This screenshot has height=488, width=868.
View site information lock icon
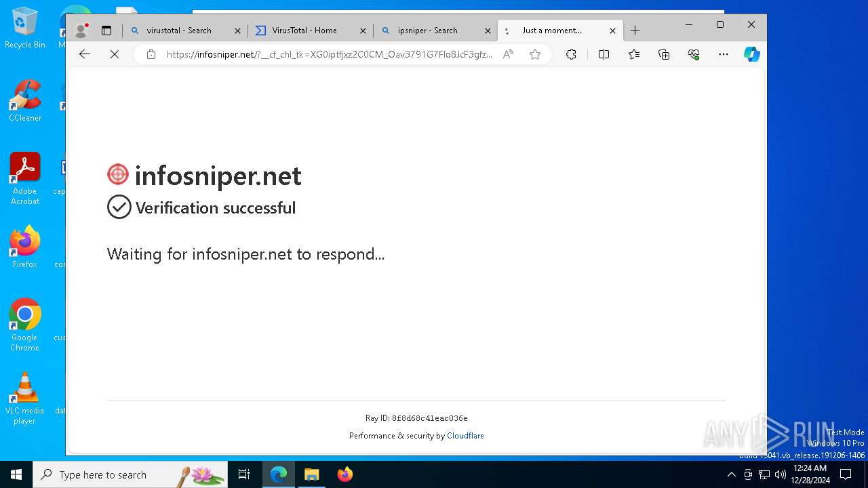coord(151,54)
